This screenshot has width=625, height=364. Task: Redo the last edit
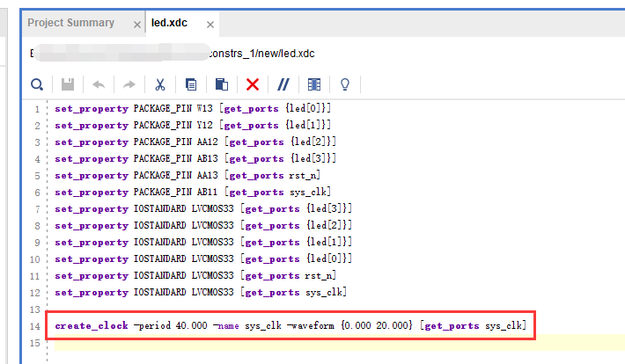[x=129, y=84]
